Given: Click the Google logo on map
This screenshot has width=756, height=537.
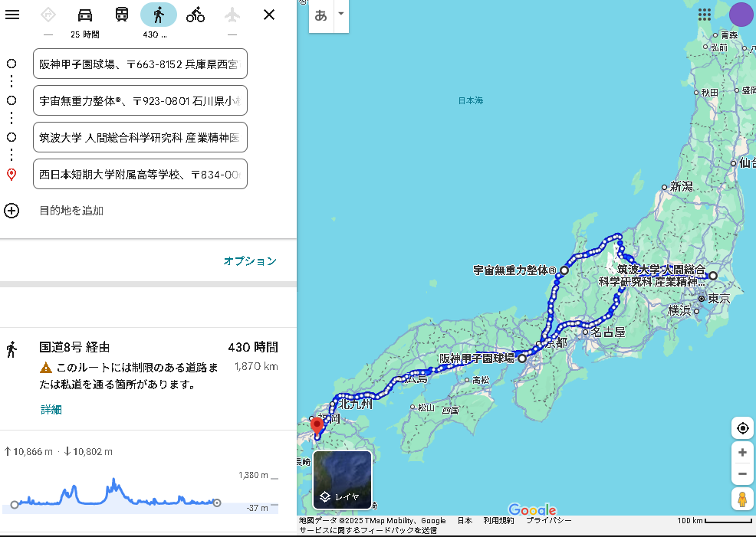Looking at the screenshot, I should click(532, 509).
